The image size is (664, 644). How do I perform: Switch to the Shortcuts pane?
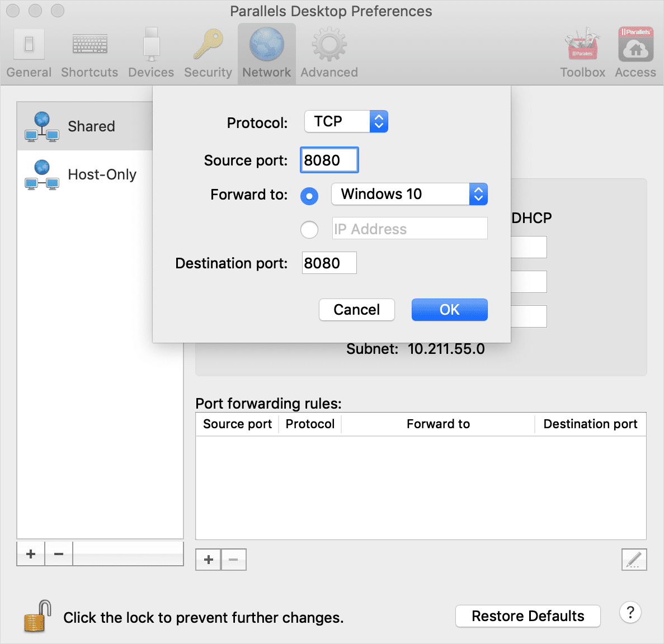90,53
